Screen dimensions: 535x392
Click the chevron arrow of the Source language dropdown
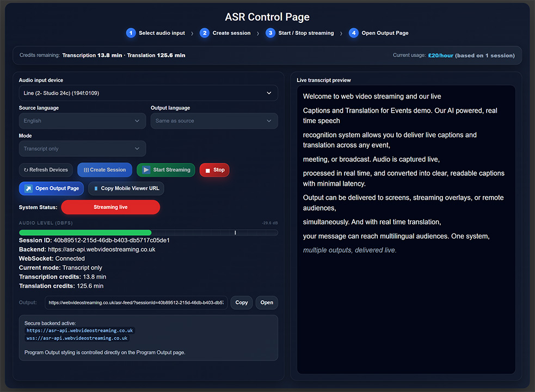coord(137,121)
